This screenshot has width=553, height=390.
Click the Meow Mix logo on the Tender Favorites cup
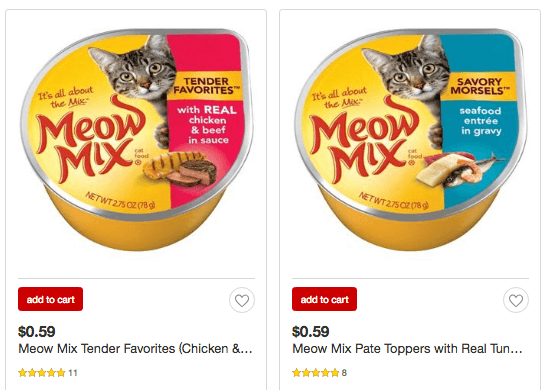pyautogui.click(x=91, y=139)
